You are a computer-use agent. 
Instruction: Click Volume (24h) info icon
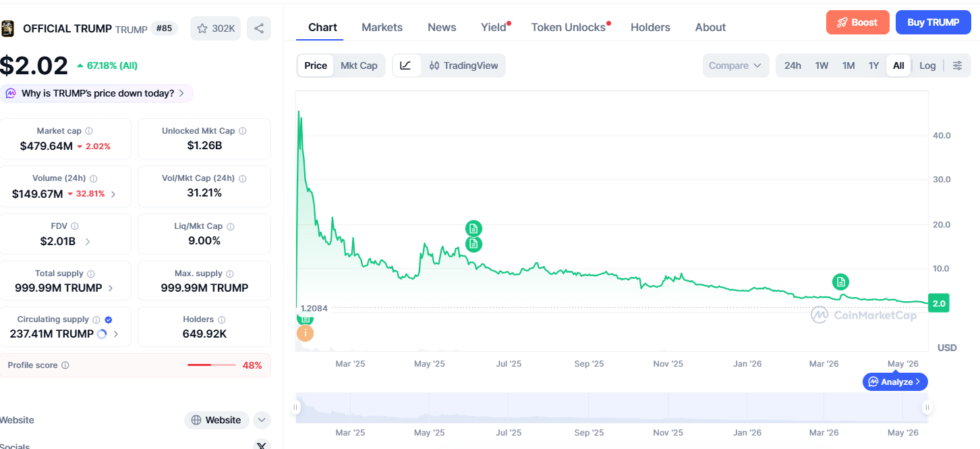(94, 179)
